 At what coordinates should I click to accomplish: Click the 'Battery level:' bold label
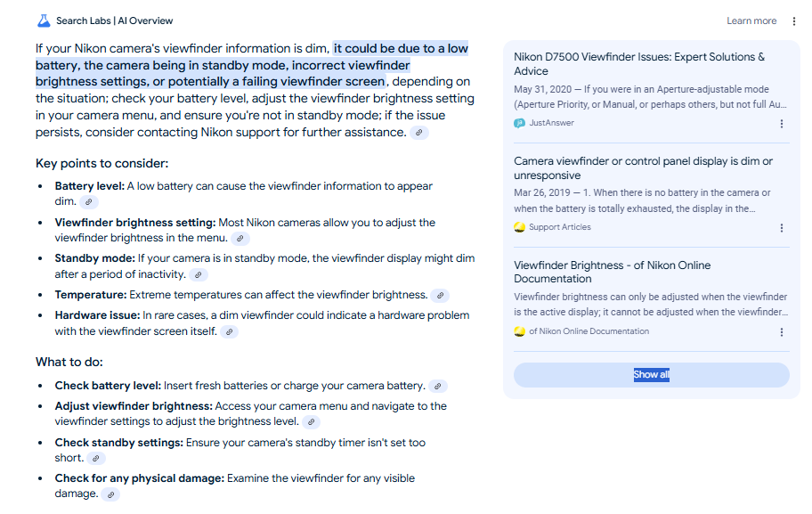click(90, 186)
